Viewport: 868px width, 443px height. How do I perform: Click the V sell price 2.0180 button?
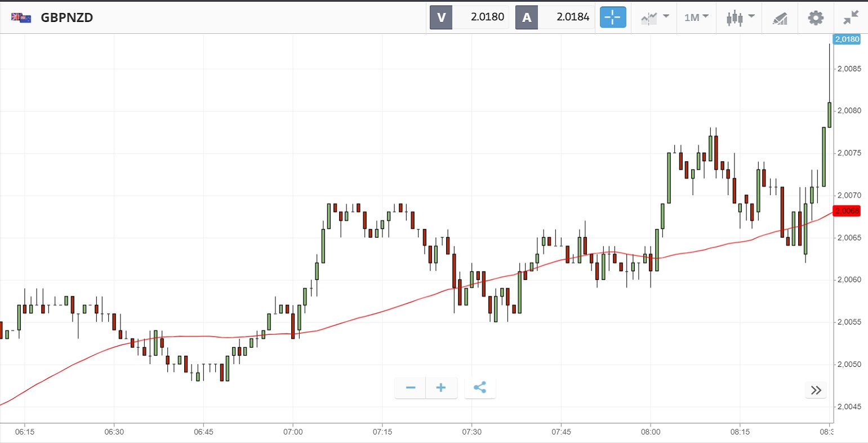point(469,17)
